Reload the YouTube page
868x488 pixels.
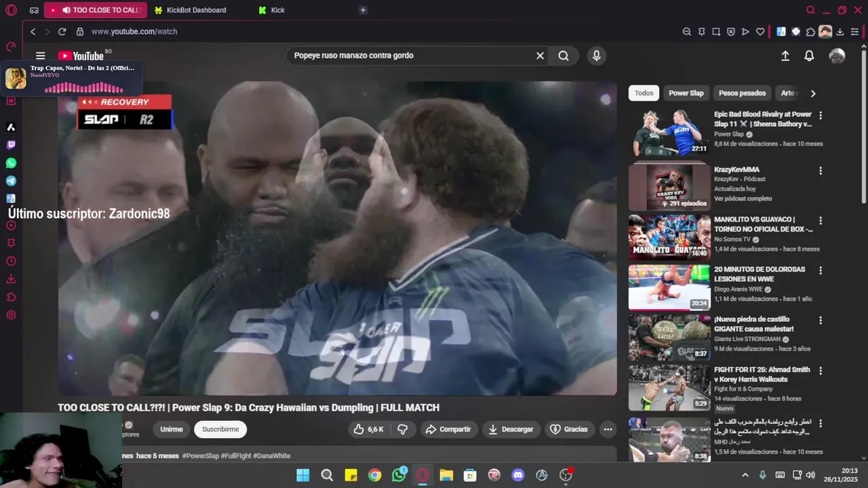tap(62, 32)
